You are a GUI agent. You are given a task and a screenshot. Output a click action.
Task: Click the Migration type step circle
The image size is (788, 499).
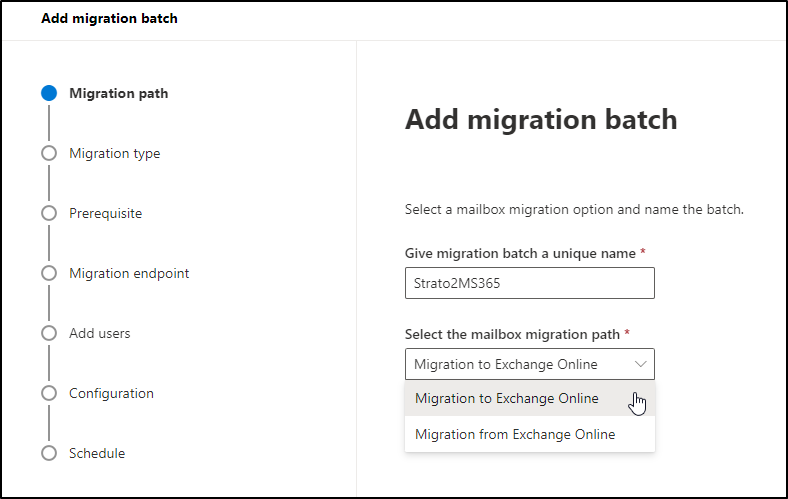pyautogui.click(x=49, y=153)
